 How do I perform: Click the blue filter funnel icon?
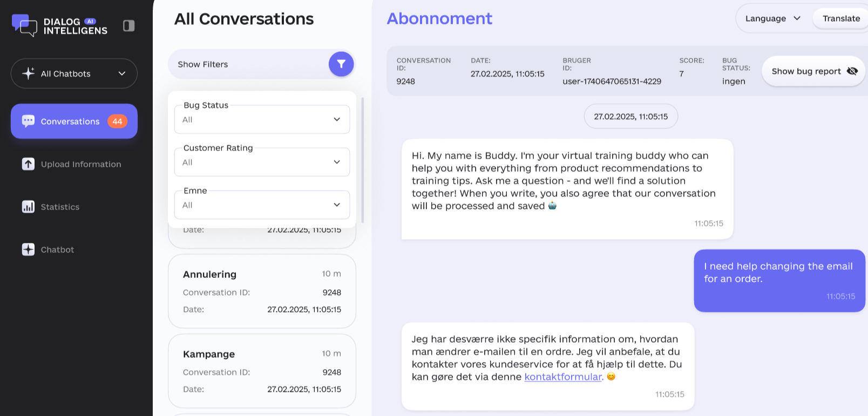pos(341,64)
